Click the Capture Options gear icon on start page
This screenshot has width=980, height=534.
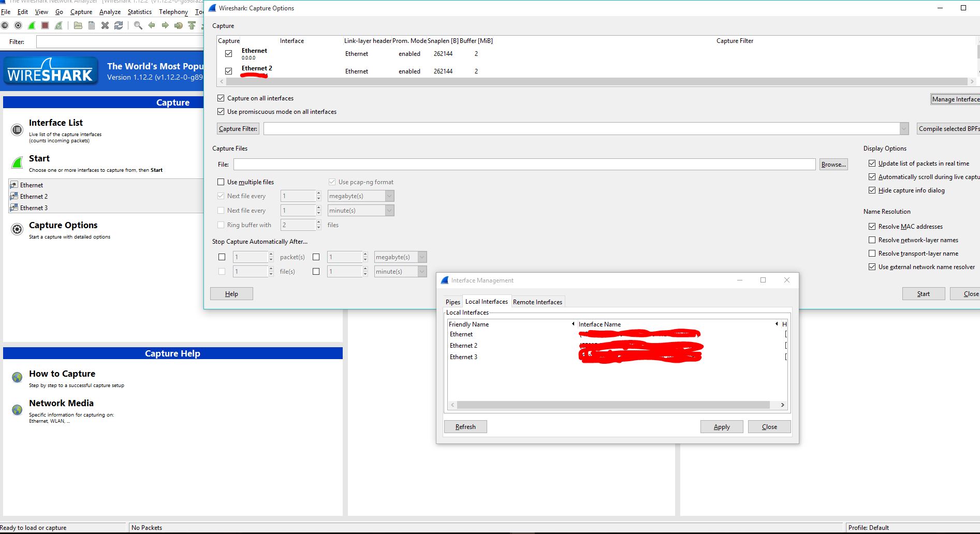click(x=17, y=229)
